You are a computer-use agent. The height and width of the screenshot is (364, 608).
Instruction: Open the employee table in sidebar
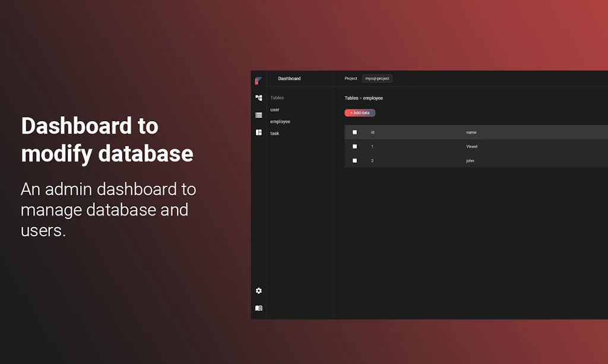click(x=280, y=122)
